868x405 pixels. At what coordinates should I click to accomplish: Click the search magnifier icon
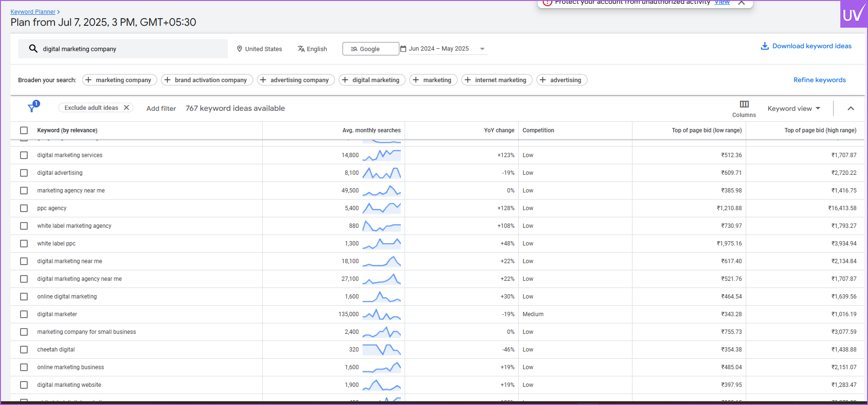[33, 49]
